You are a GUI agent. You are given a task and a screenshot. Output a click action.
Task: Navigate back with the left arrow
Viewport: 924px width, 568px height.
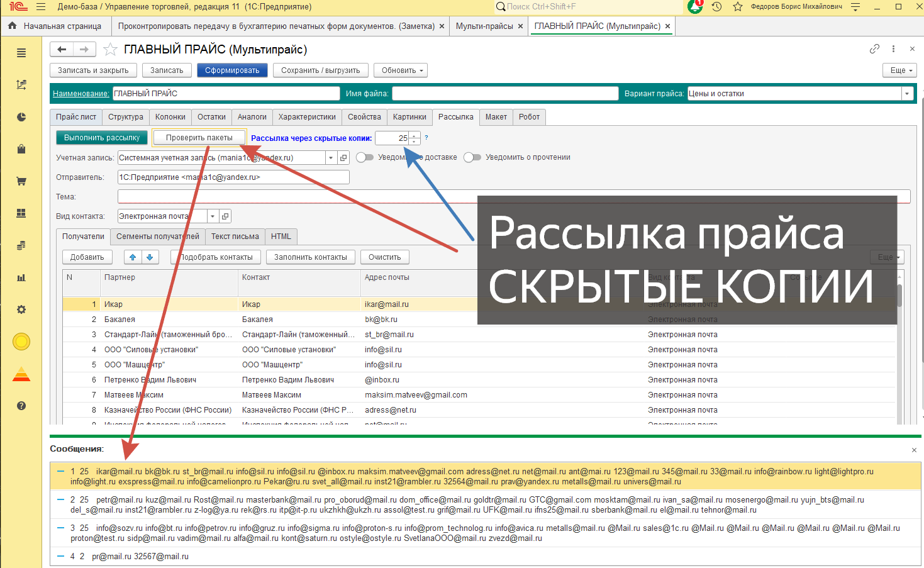click(62, 49)
